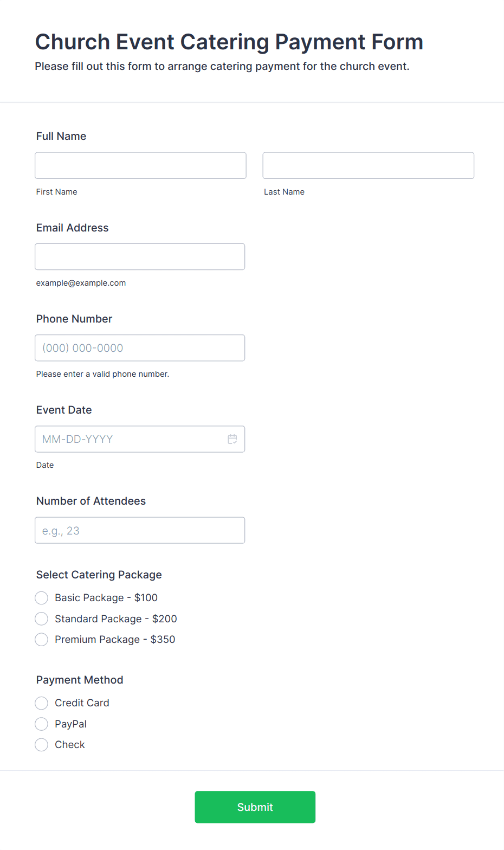Click the MM-DD-YYYY Event Date field
This screenshot has height=850, width=504.
tap(130, 439)
